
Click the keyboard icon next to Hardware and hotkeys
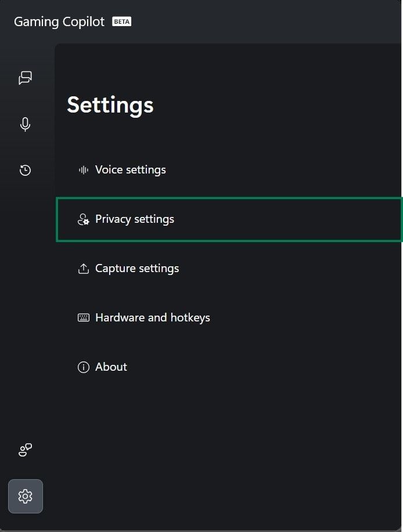[x=83, y=317]
